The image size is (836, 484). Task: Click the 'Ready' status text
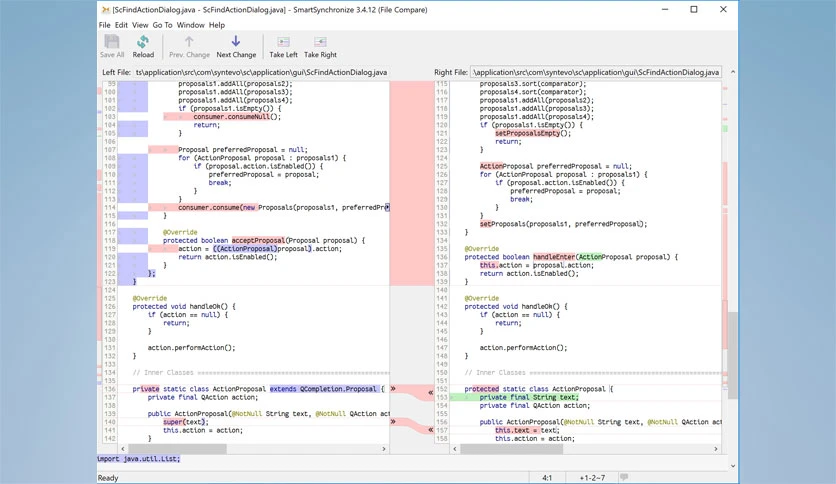pyautogui.click(x=108, y=478)
